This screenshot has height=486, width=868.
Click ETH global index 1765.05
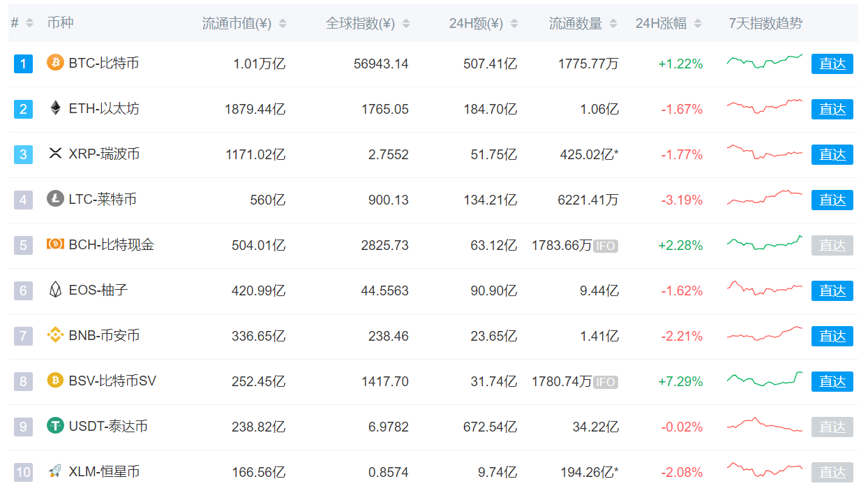pyautogui.click(x=385, y=110)
